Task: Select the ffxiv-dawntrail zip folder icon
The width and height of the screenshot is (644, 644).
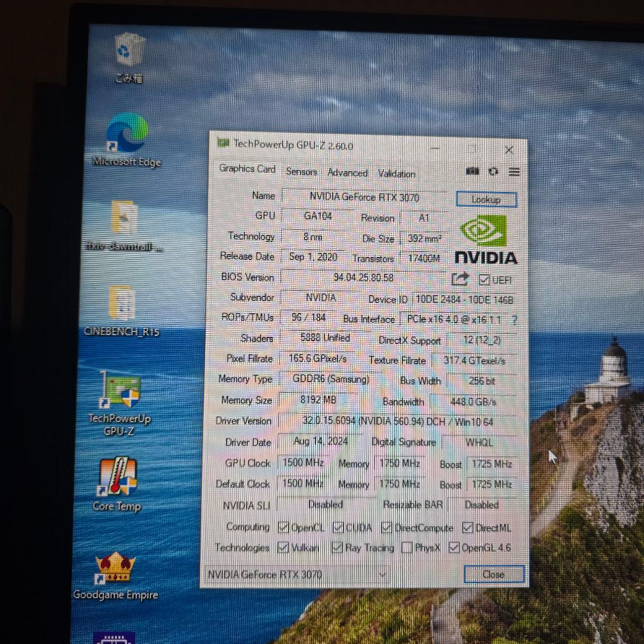Action: (124, 218)
